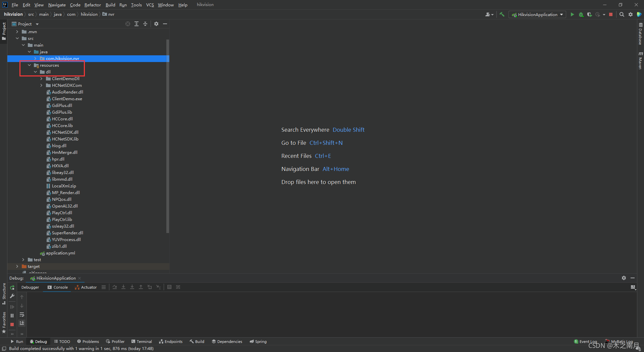Run with Coverage from the top toolbar
644x352 pixels.
(589, 14)
